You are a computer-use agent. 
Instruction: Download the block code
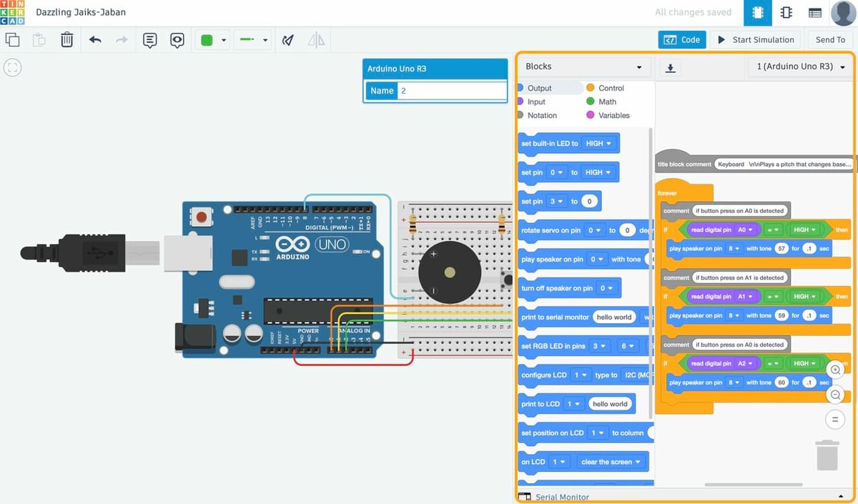[x=670, y=66]
